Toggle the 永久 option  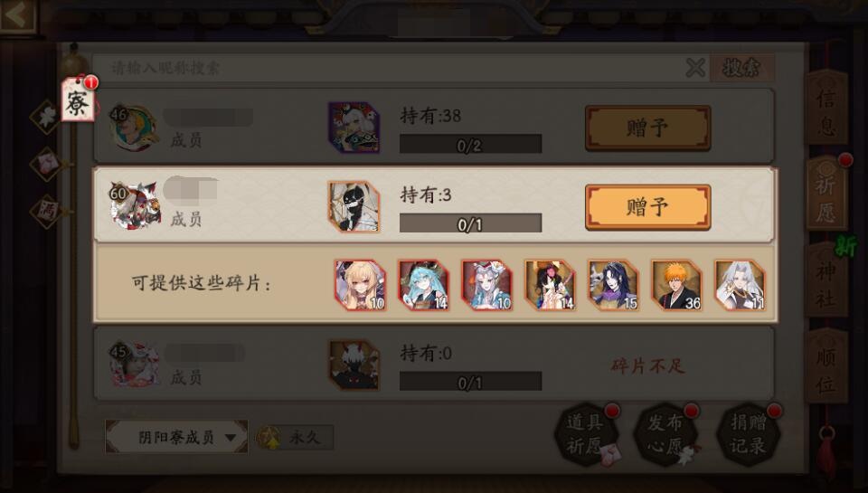click(x=295, y=438)
